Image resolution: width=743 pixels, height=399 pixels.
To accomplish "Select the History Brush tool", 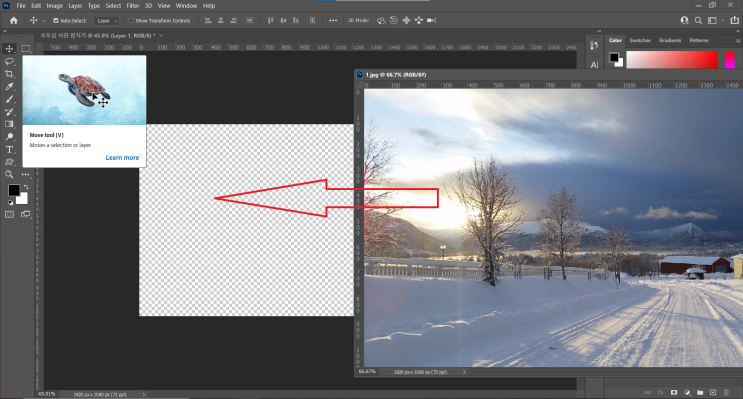I will (x=9, y=112).
